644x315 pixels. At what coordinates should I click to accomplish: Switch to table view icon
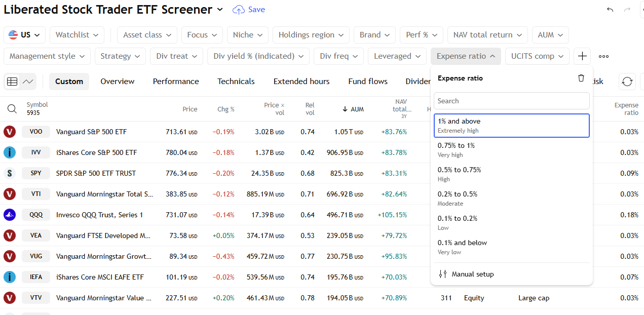click(12, 82)
